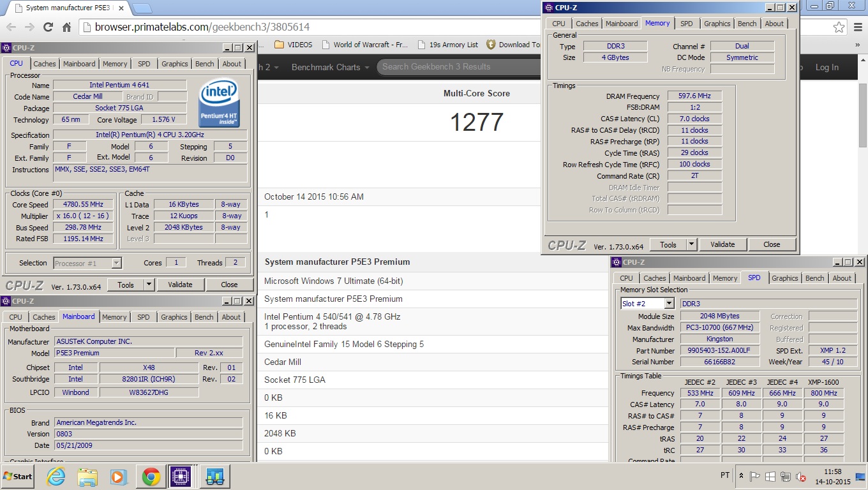Open the 19s Armory List bookmark
868x490 pixels.
coord(447,45)
